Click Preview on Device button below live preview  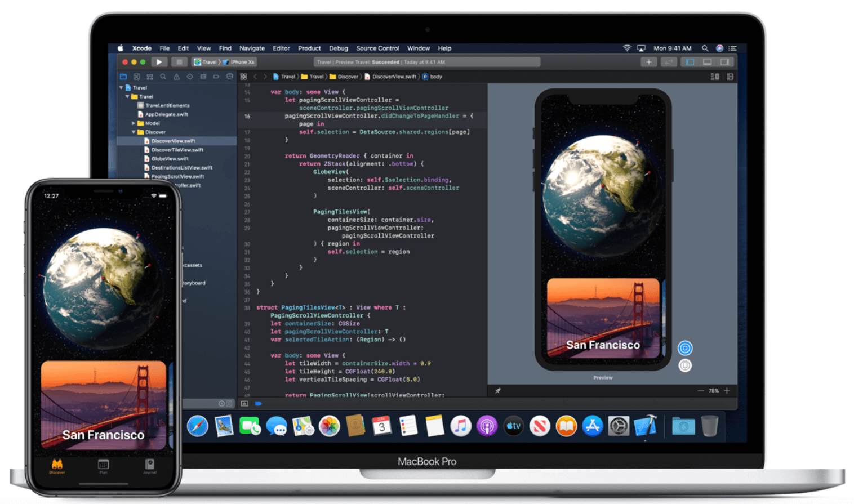pos(685,365)
